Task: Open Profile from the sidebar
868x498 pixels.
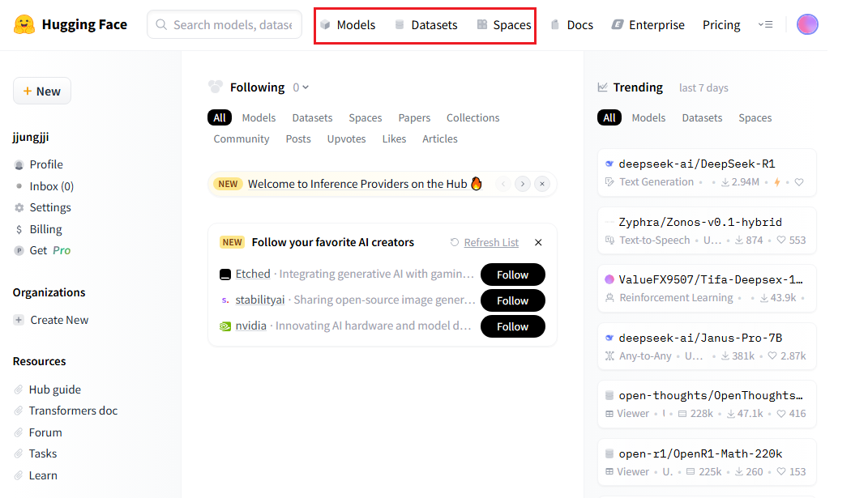Action: coord(39,164)
